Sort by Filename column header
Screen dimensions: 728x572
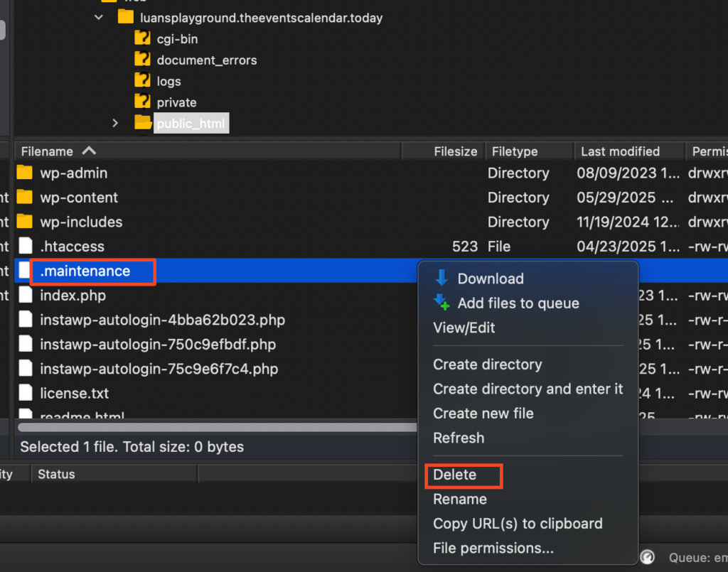coord(48,151)
